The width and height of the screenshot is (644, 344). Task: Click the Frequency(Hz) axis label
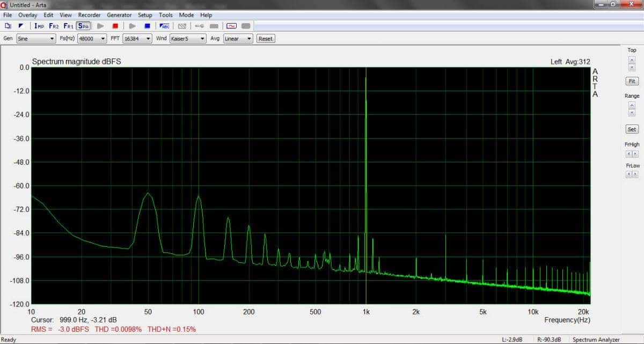(567, 320)
